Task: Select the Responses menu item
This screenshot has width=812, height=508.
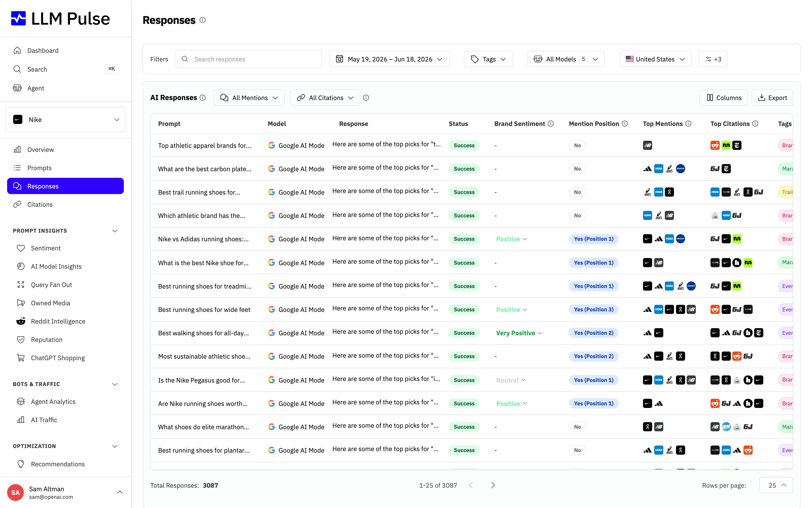Action: click(65, 186)
